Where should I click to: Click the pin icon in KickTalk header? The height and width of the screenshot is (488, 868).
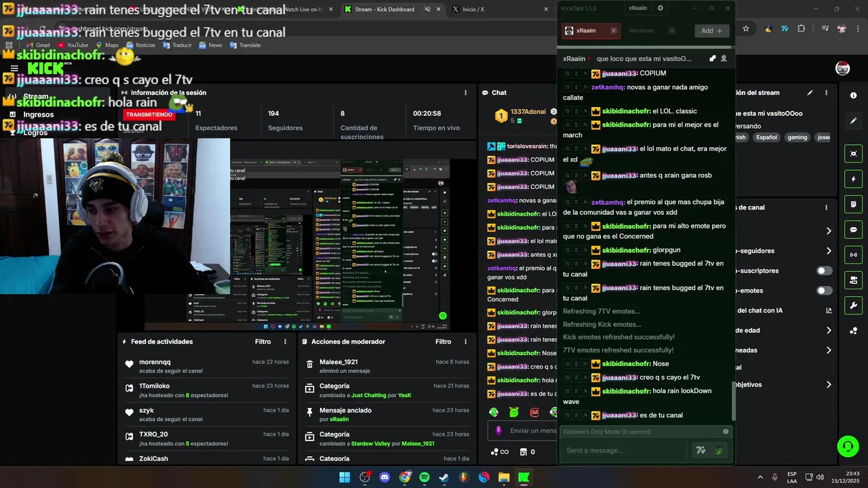[712, 58]
